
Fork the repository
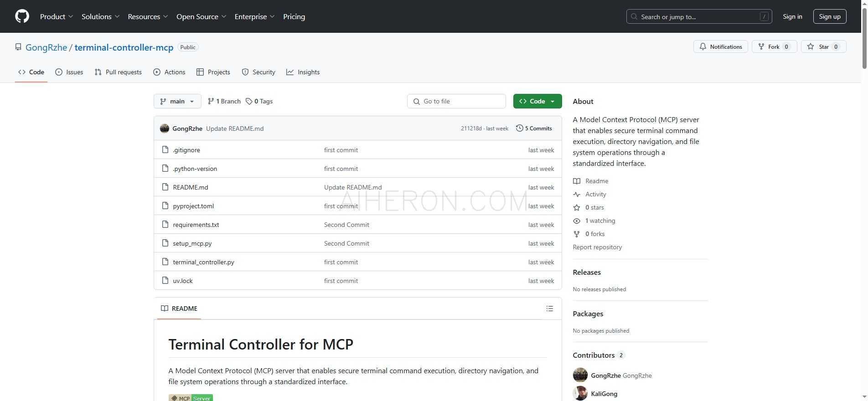coord(774,46)
